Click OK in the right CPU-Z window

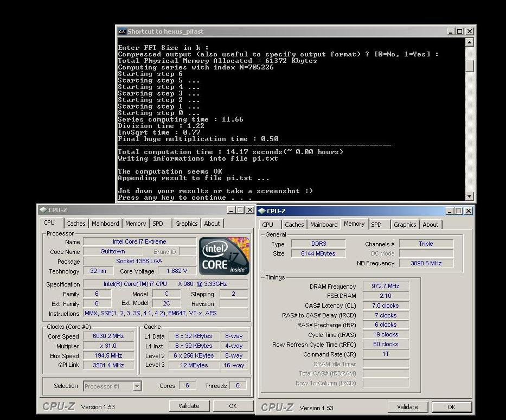point(451,407)
